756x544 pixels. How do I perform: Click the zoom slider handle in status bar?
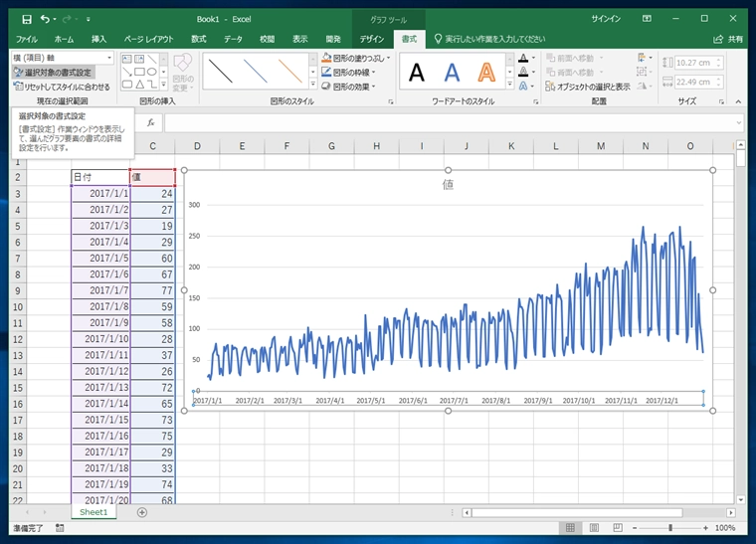pos(669,528)
